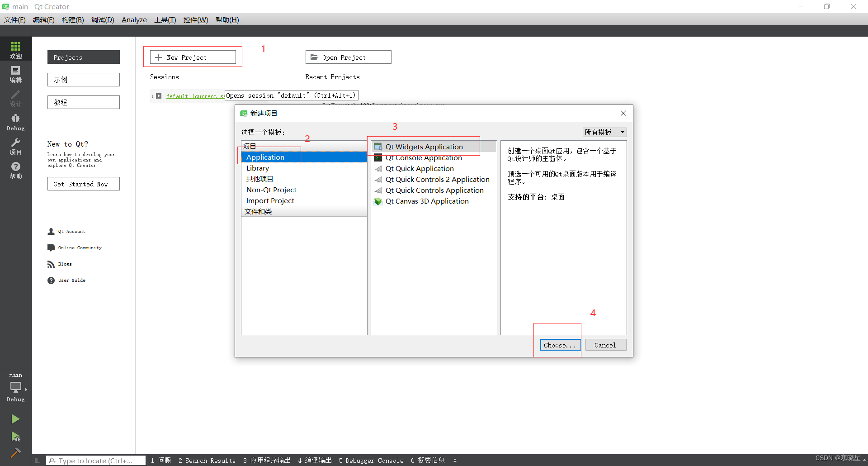
Task: Close the 新建项目 dialog
Action: point(623,113)
